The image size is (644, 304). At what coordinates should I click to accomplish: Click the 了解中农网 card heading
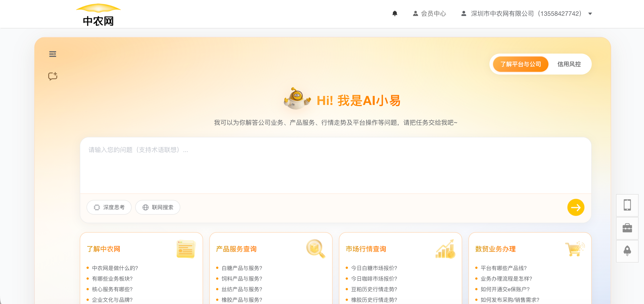coord(103,249)
